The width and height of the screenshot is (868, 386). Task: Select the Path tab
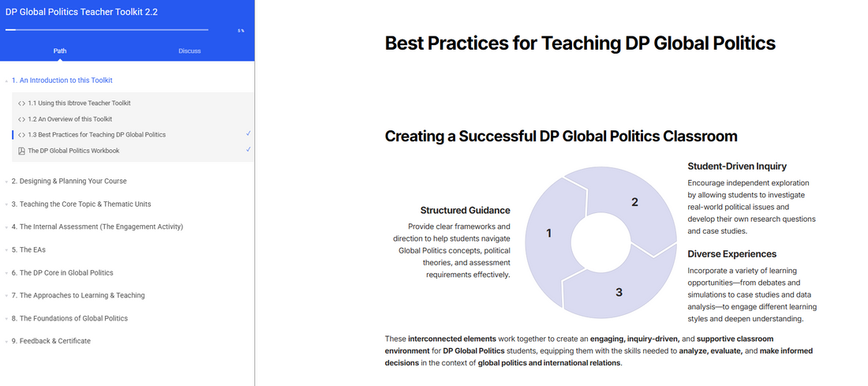point(60,51)
